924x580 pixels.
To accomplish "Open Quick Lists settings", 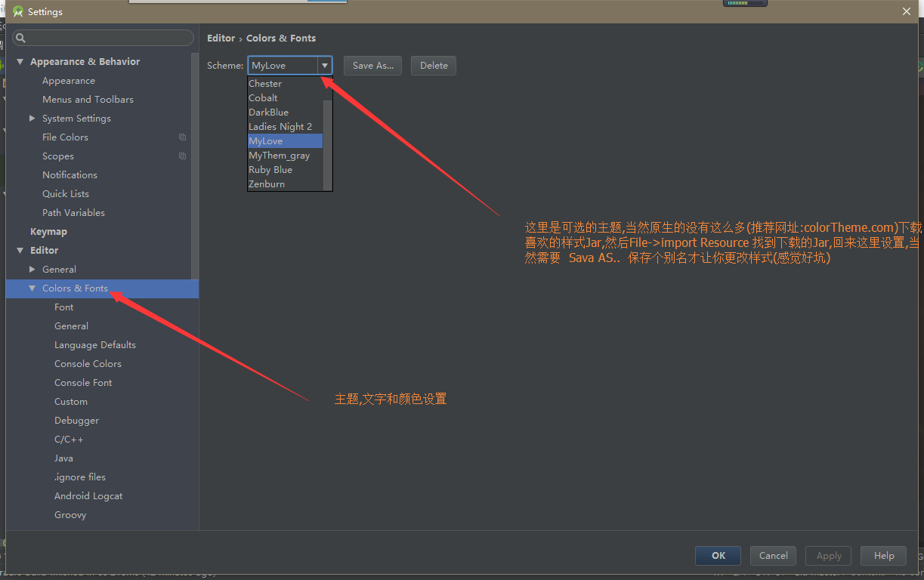I will coord(66,194).
